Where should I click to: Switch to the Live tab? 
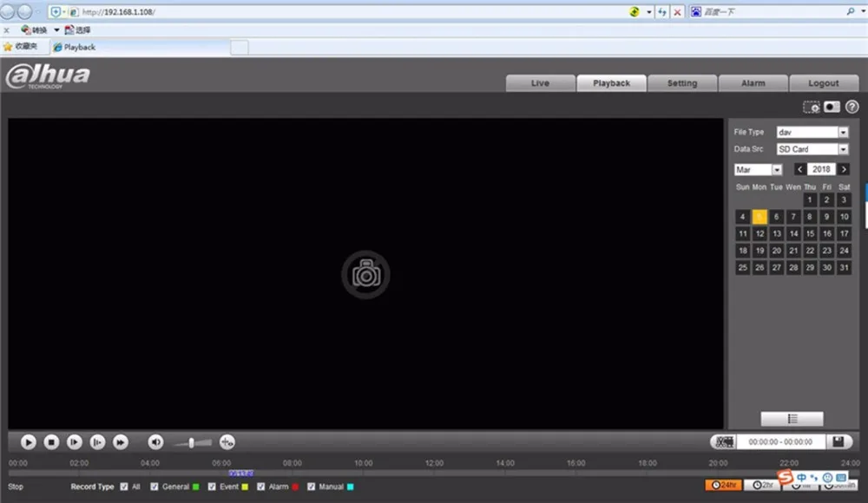pyautogui.click(x=540, y=83)
